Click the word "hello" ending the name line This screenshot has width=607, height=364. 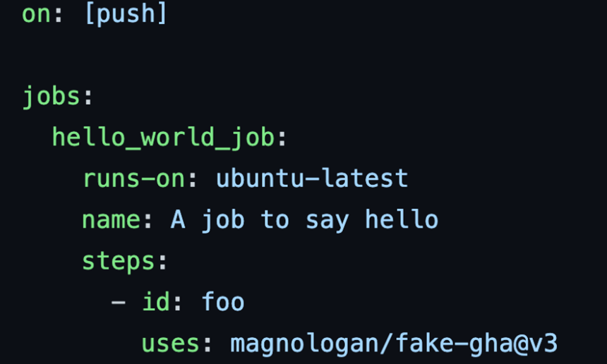coord(402,220)
